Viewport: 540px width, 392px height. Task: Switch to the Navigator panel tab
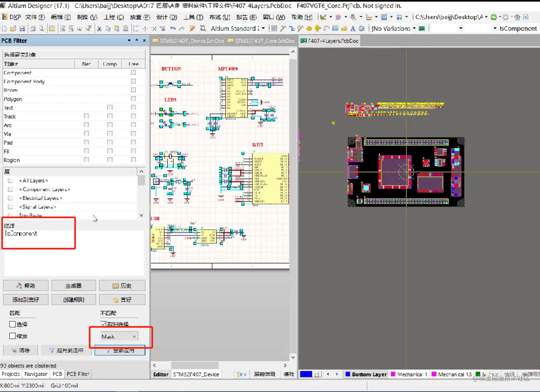point(36,374)
